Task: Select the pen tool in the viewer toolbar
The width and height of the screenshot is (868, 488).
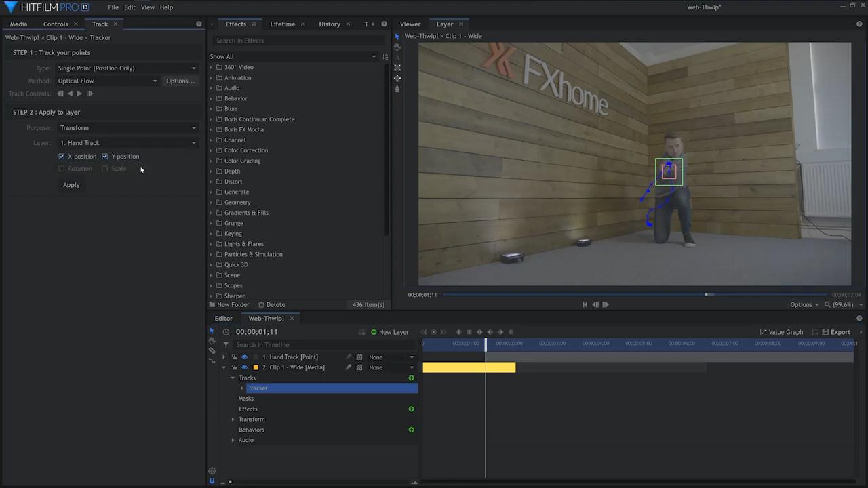Action: tap(397, 89)
